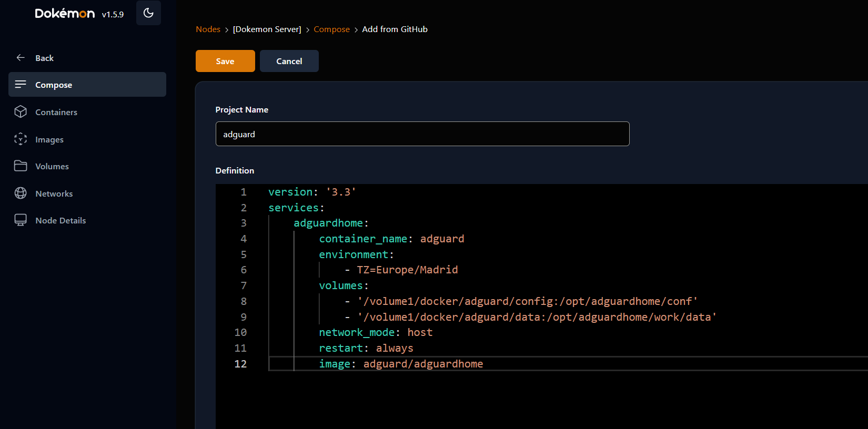Viewport: 868px width, 429px height.
Task: Click the Add from GitHub breadcrumb
Action: (x=395, y=29)
